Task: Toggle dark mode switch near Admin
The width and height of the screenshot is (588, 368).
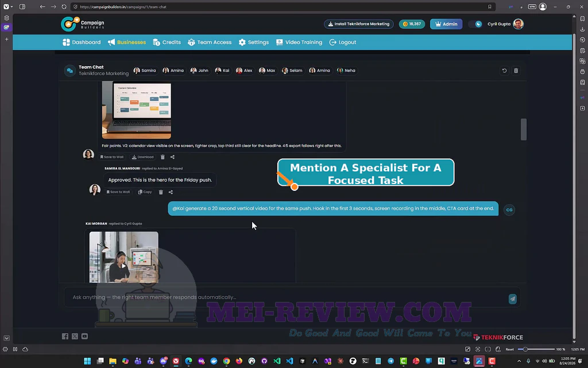Action: pos(477,24)
